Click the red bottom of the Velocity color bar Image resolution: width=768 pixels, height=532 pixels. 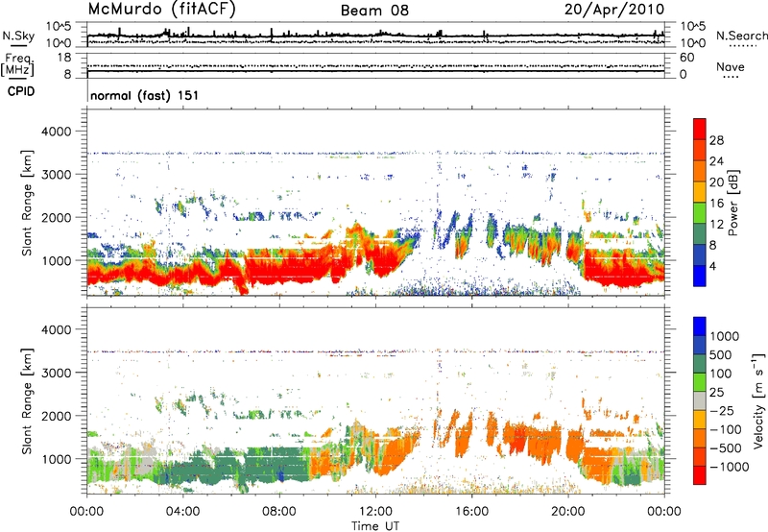700,475
